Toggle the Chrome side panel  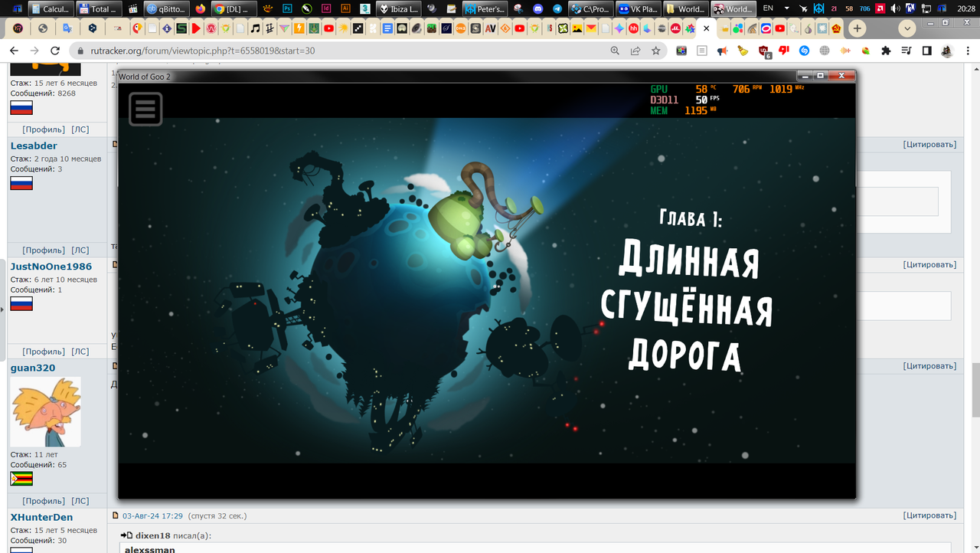(x=926, y=51)
